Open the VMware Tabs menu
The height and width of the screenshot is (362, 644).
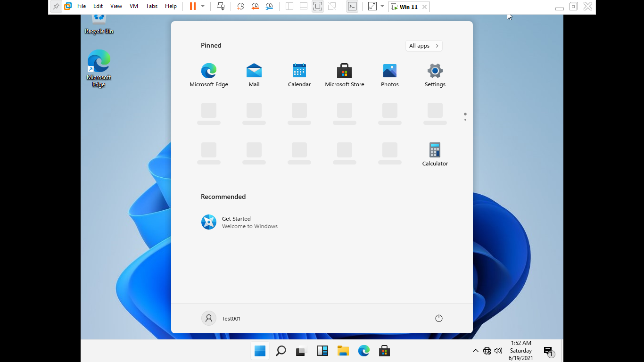pyautogui.click(x=152, y=6)
